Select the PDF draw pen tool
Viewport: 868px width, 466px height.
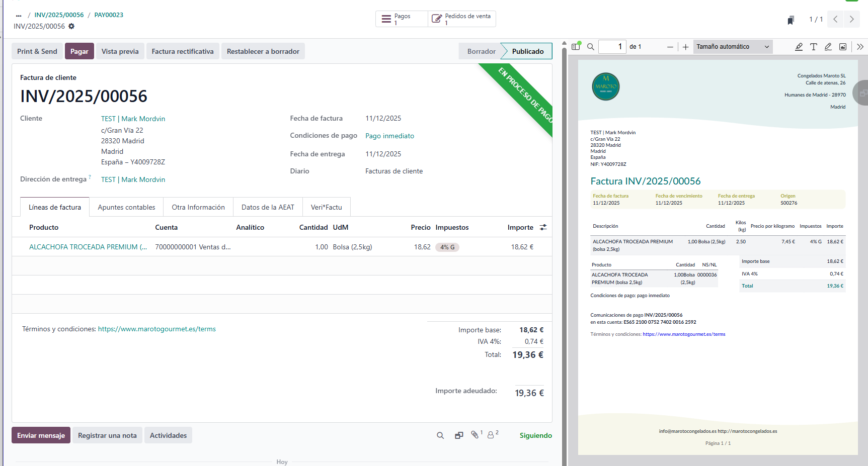(828, 47)
